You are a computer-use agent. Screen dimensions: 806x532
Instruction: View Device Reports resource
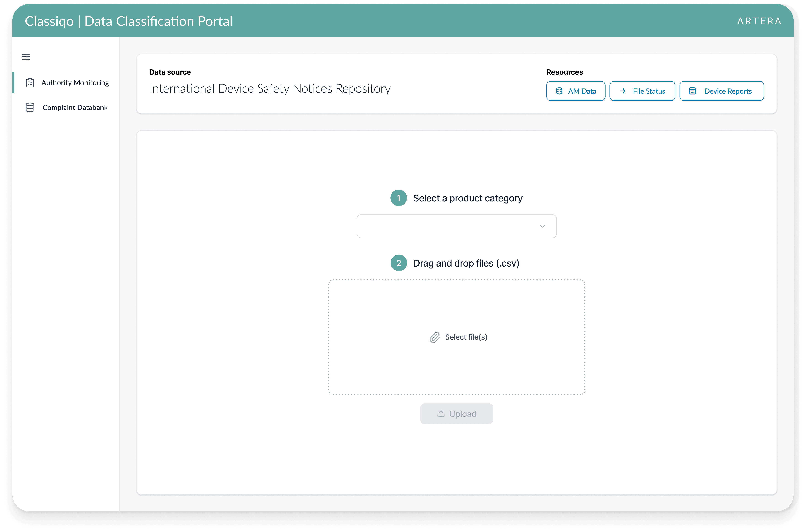(721, 91)
